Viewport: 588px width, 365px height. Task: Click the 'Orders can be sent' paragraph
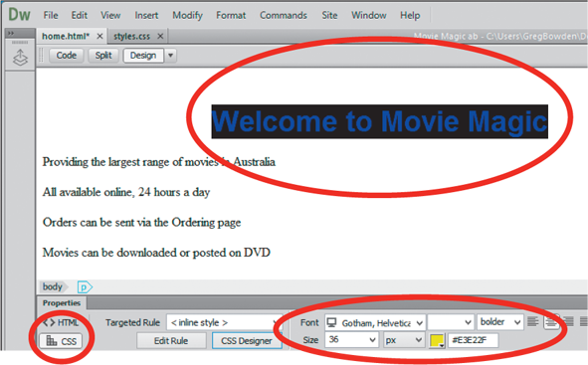pyautogui.click(x=141, y=222)
